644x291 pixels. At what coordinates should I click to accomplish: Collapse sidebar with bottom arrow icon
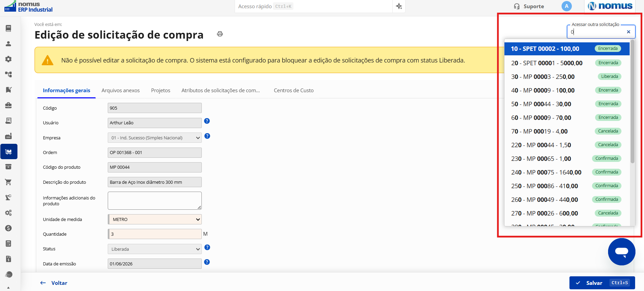[9, 288]
